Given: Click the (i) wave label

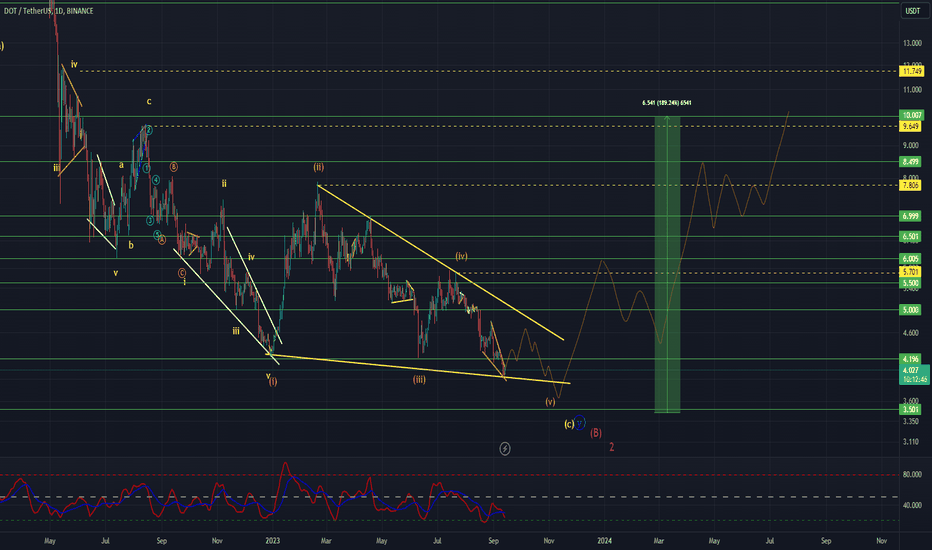Looking at the screenshot, I should pyautogui.click(x=273, y=382).
